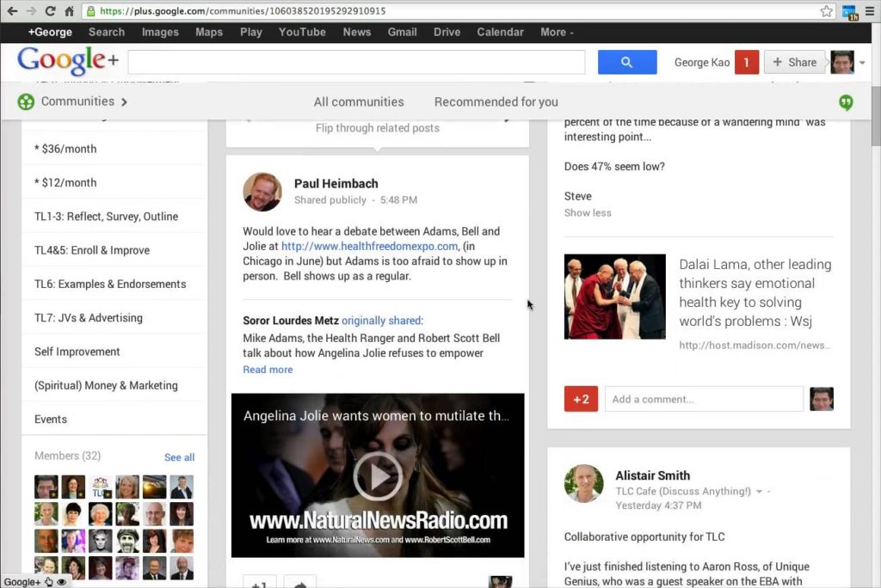The image size is (881, 588).
Task: Open Search in Google bar
Action: [x=107, y=32]
